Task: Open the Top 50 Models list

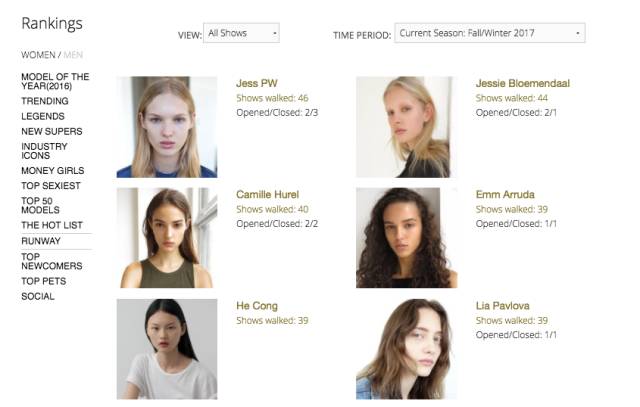Action: 41,205
